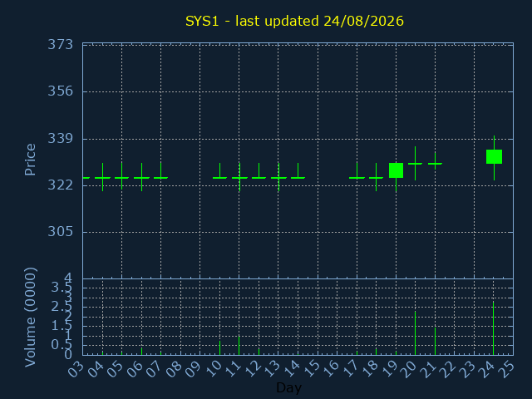Click the day 11 volume bar

click(239, 346)
